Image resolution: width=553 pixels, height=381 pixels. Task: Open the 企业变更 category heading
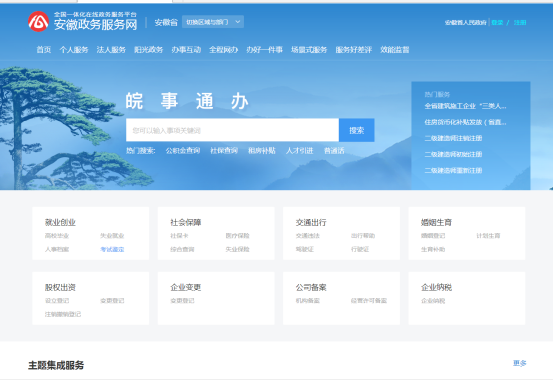(x=186, y=287)
